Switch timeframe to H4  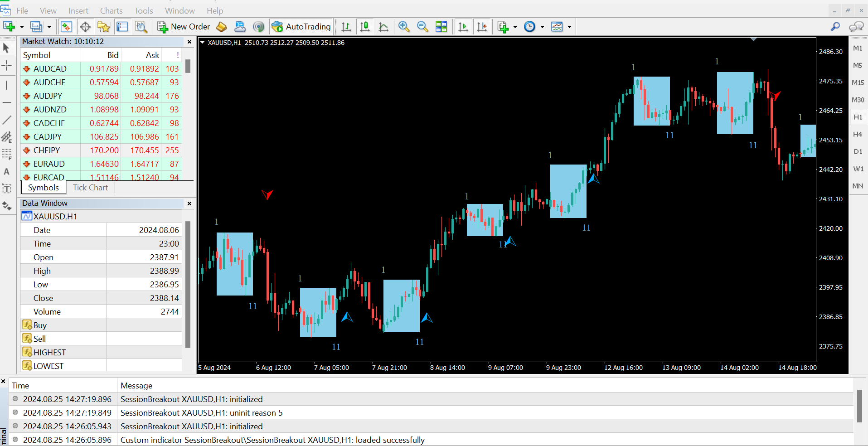(858, 134)
